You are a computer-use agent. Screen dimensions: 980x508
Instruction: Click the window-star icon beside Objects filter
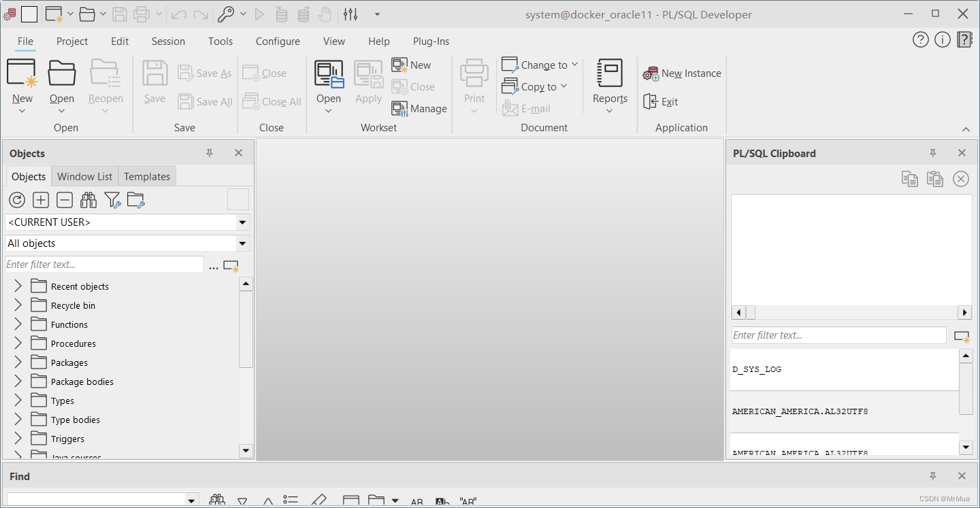(x=231, y=266)
